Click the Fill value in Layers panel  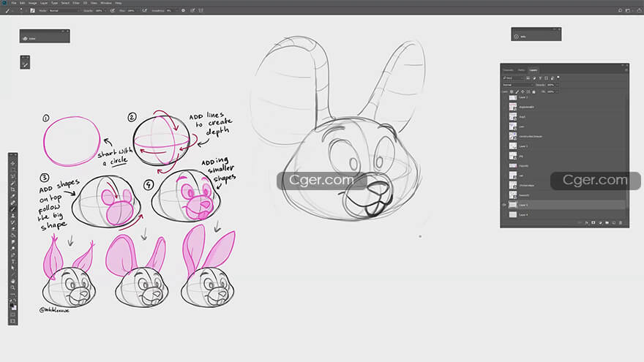550,91
